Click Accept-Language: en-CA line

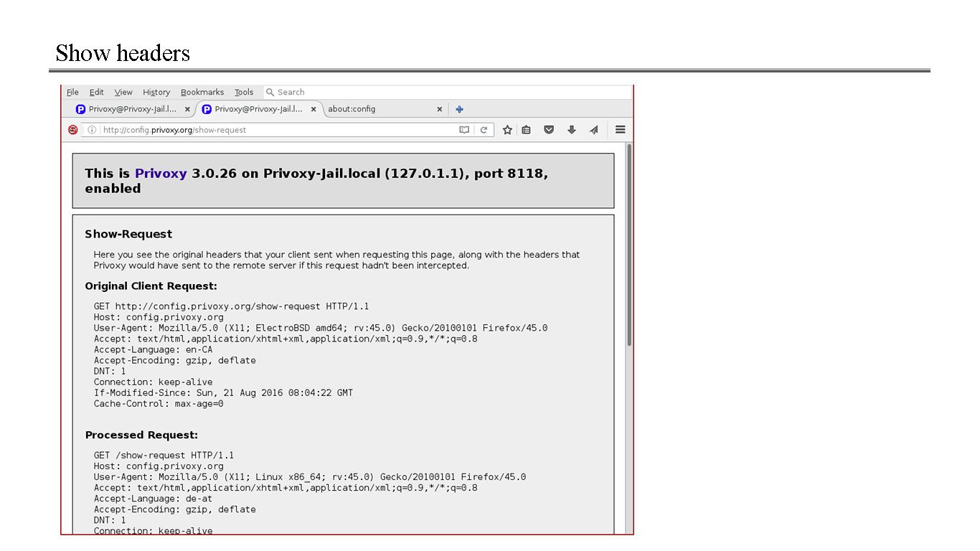click(153, 349)
